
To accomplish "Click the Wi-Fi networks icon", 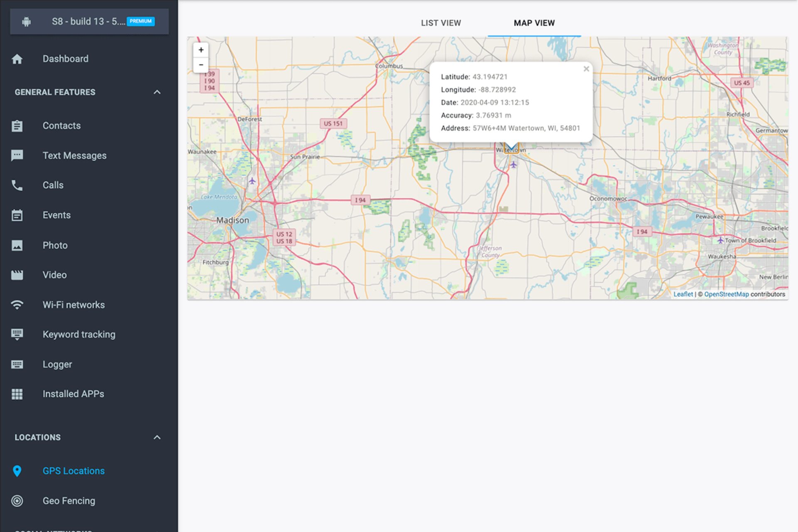I will click(17, 305).
